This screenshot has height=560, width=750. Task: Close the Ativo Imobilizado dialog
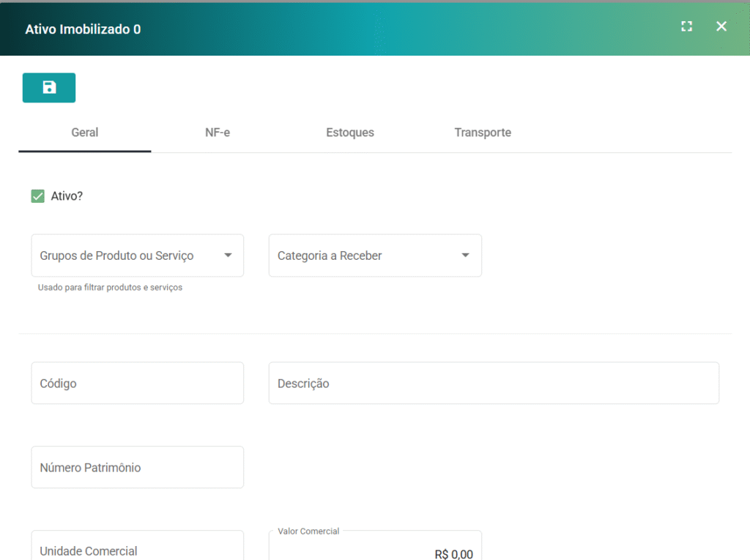(721, 26)
